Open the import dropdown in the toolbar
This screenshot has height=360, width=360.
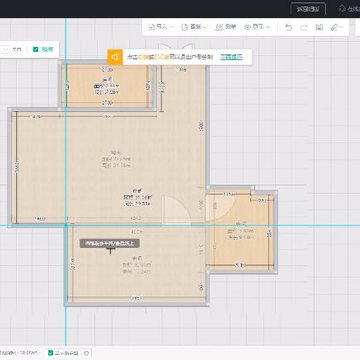[x=161, y=27]
